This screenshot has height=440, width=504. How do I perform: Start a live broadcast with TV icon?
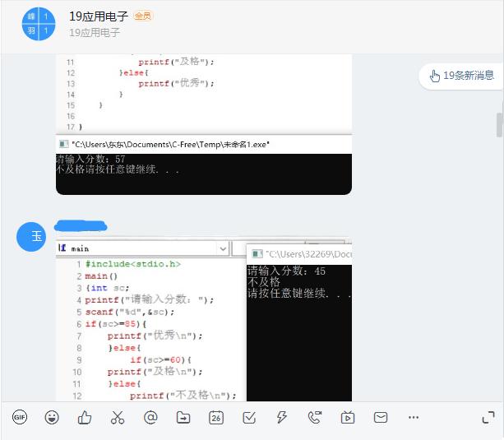coord(348,418)
